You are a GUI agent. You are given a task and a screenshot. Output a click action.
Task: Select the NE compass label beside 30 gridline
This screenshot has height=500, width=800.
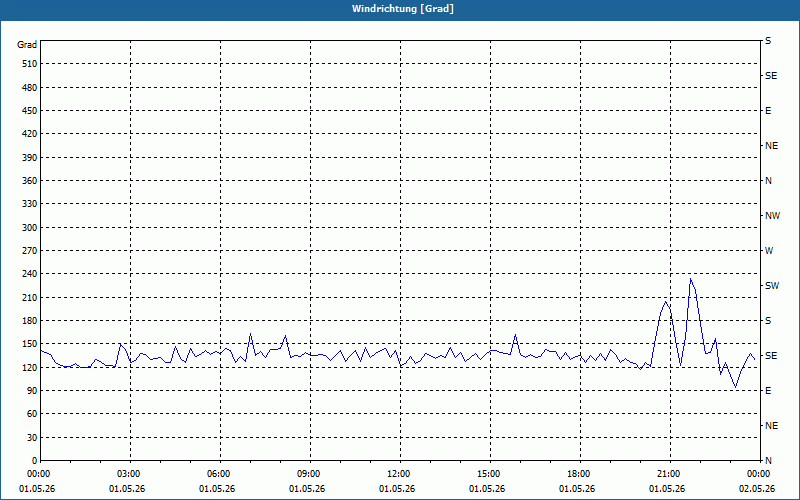(771, 426)
